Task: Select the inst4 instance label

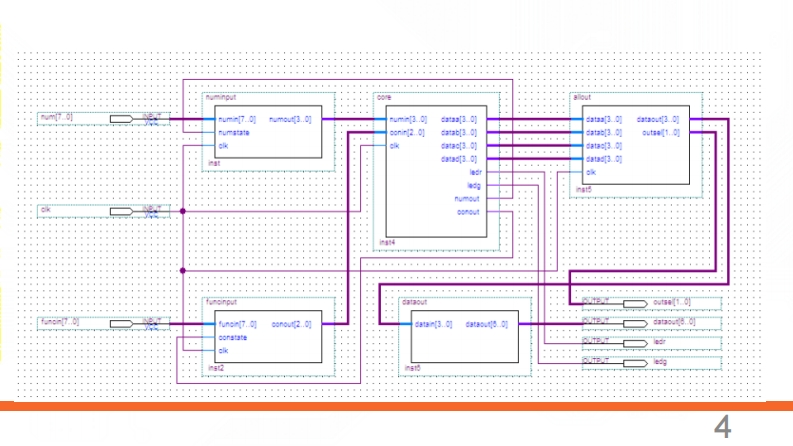Action: point(386,242)
